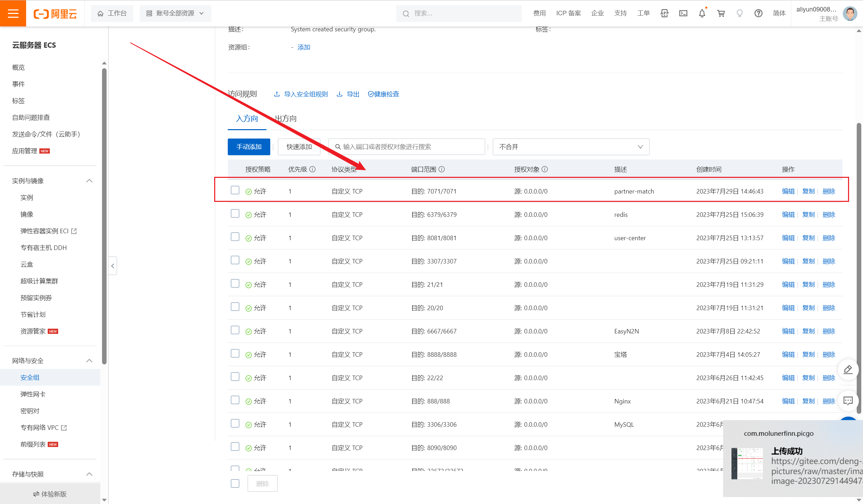Select checkbox for port 21 rule
The width and height of the screenshot is (863, 504).
pyautogui.click(x=235, y=283)
